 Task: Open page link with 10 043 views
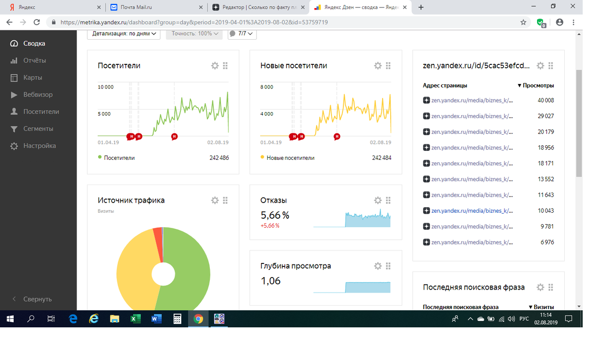pyautogui.click(x=472, y=211)
